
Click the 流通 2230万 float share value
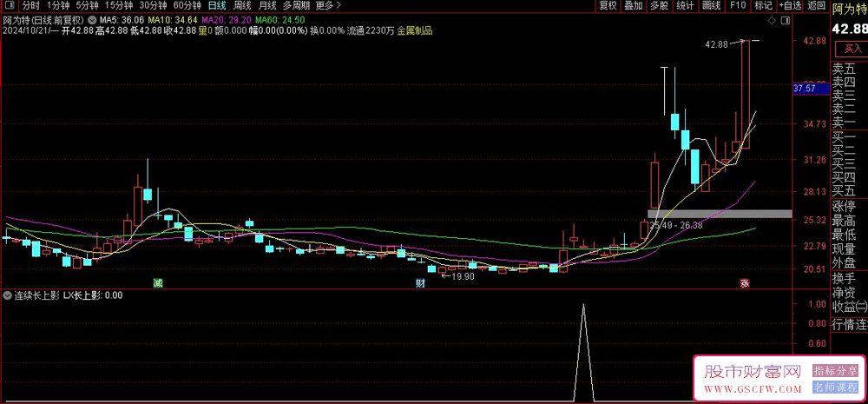[x=371, y=31]
